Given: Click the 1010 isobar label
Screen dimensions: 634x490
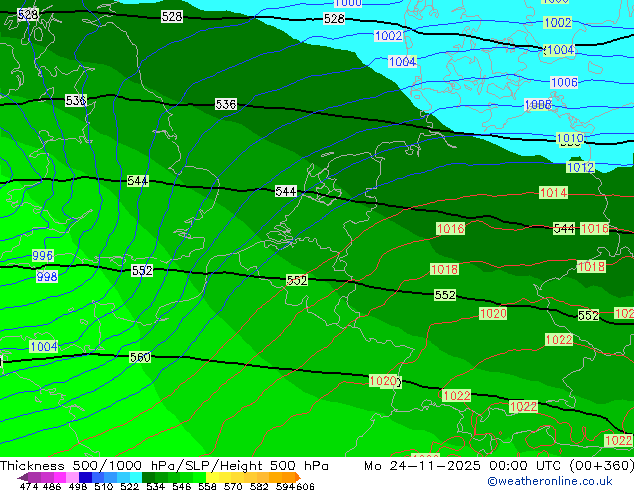Looking at the screenshot, I should click(x=570, y=138).
